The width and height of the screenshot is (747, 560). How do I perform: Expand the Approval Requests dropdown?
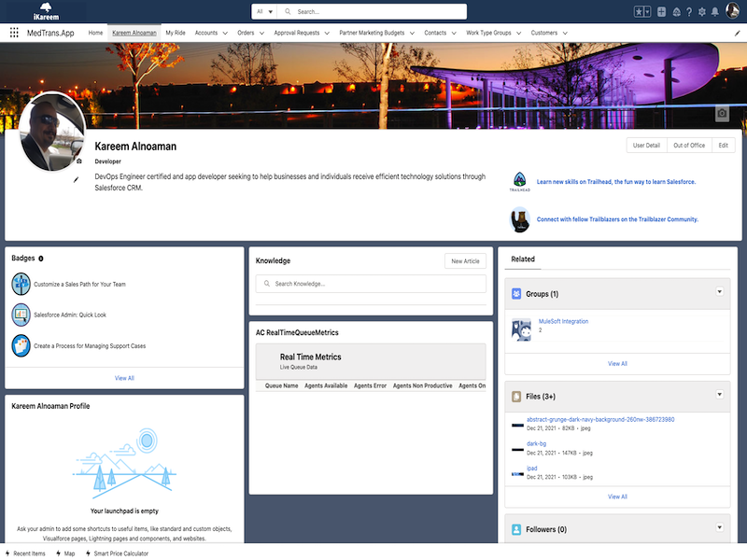(327, 34)
